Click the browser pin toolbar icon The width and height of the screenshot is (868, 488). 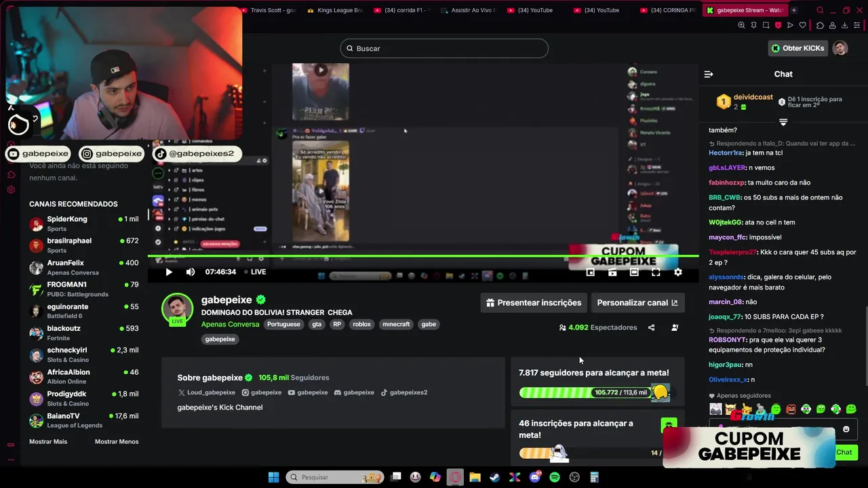[x=753, y=25]
